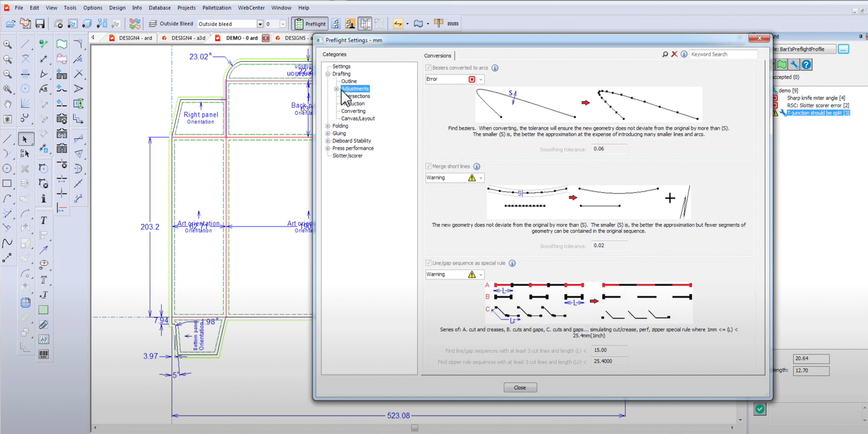The image size is (868, 434).
Task: Click info icon beside Keyword Search
Action: point(684,54)
